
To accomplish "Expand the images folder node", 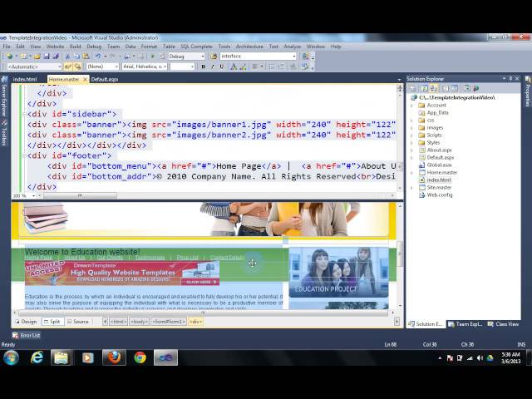I will click(412, 128).
